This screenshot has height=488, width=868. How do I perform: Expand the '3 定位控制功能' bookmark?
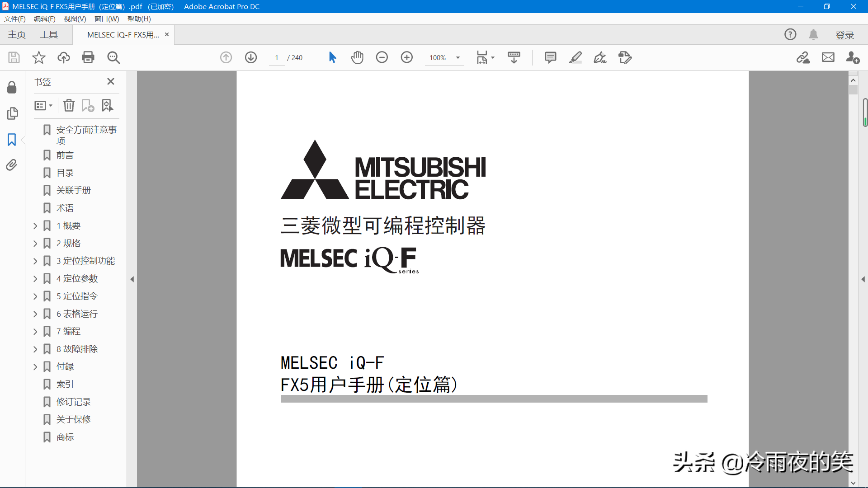[x=35, y=261]
